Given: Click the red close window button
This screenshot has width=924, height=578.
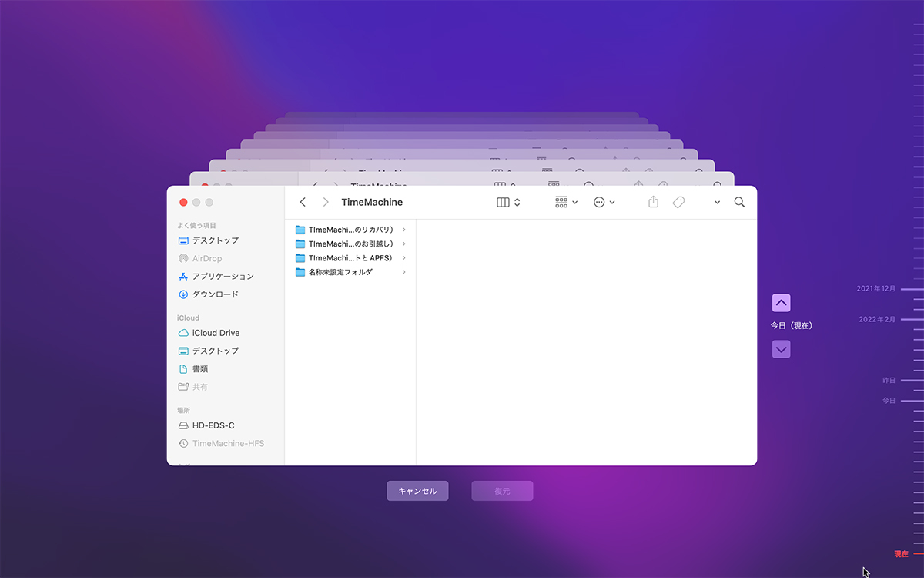Looking at the screenshot, I should point(183,202).
